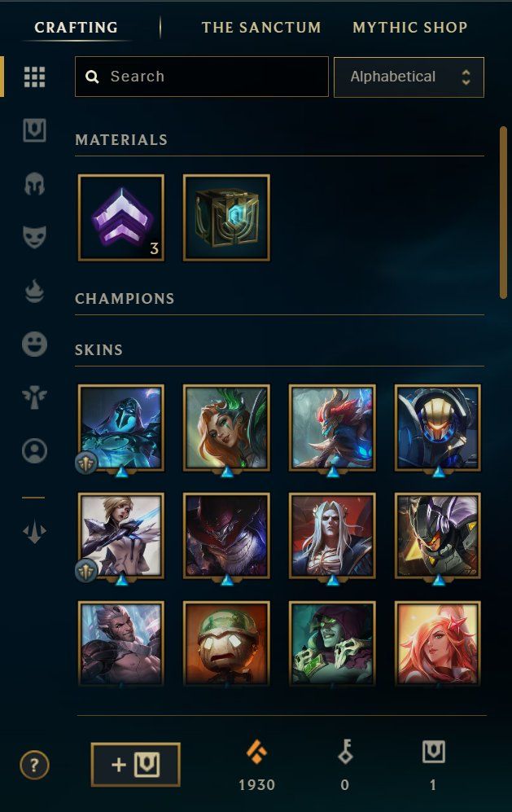The width and height of the screenshot is (512, 812).
Task: Filter loot by skins mask icon
Action: coord(35,237)
